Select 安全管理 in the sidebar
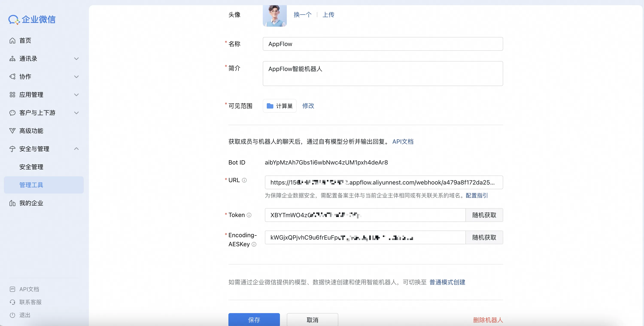The height and width of the screenshot is (326, 644). [x=32, y=167]
